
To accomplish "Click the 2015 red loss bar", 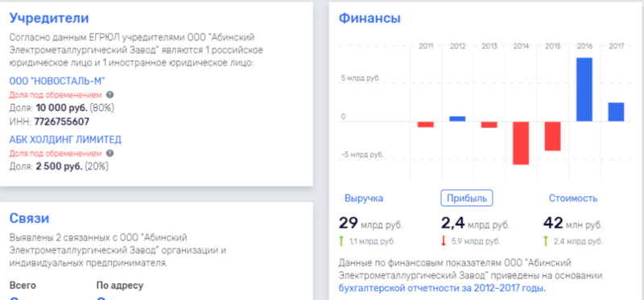I will click(x=552, y=136).
